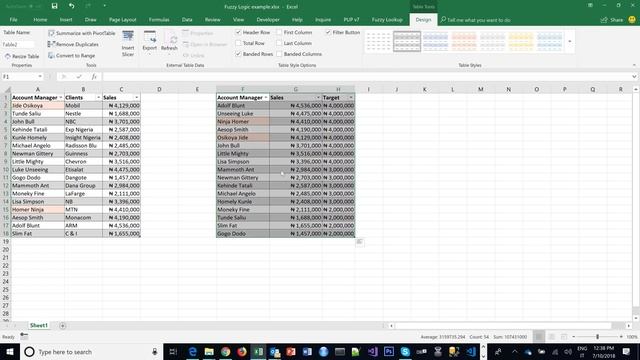Add a new sheet with plus icon
640x360 pixels.
62,326
